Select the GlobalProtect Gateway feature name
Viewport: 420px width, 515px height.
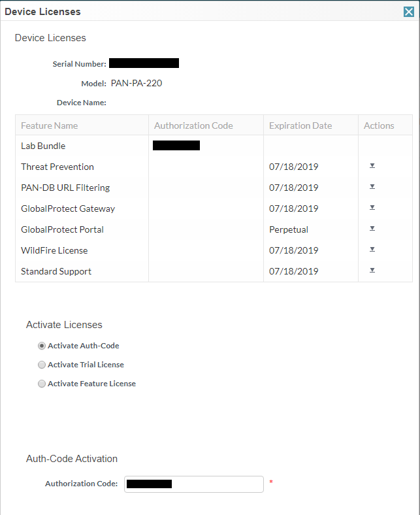pyautogui.click(x=68, y=208)
